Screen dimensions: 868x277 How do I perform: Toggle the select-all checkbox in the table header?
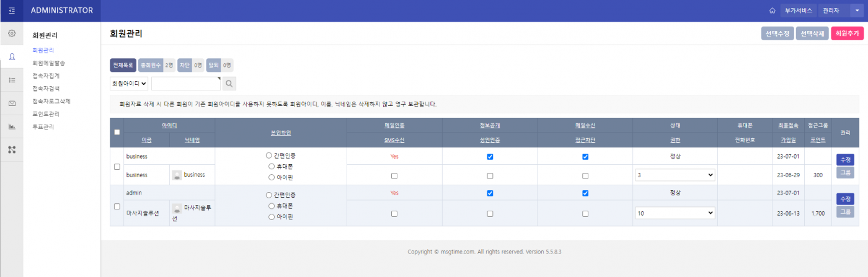point(117,132)
